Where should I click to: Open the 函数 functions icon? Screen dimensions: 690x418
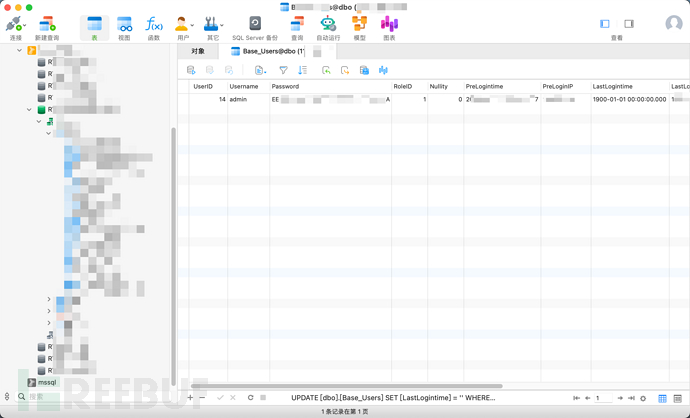point(154,29)
